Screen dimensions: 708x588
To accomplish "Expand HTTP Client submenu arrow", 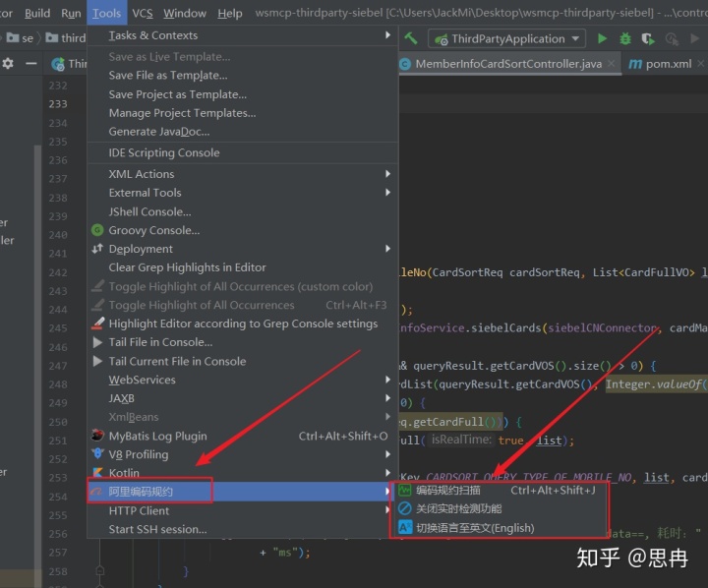I will 387,510.
